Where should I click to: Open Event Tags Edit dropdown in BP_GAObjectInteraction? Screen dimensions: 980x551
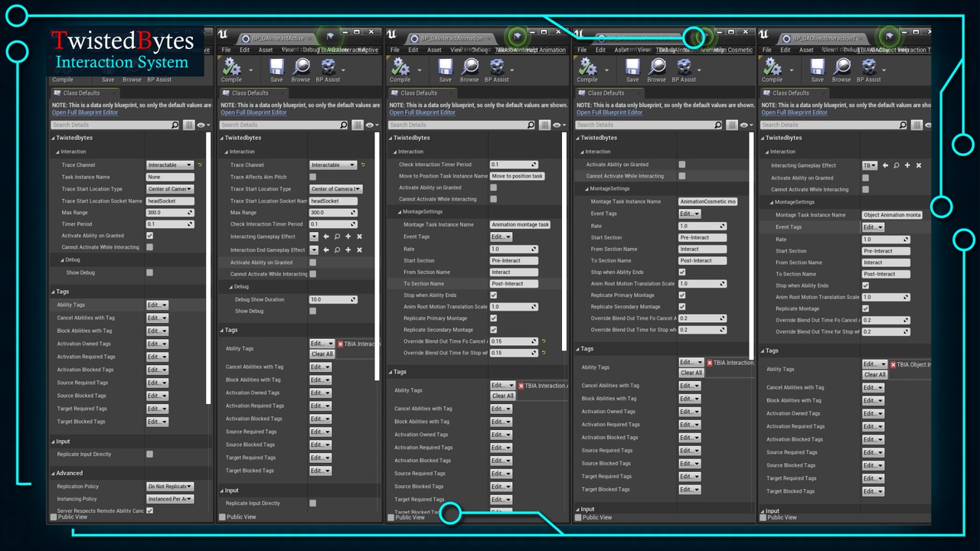tap(873, 227)
